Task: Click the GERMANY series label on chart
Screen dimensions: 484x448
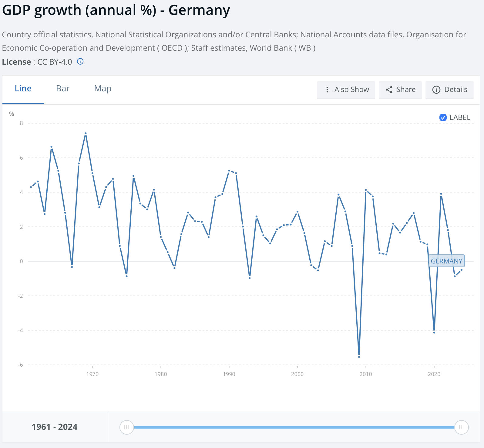Action: [x=447, y=261]
